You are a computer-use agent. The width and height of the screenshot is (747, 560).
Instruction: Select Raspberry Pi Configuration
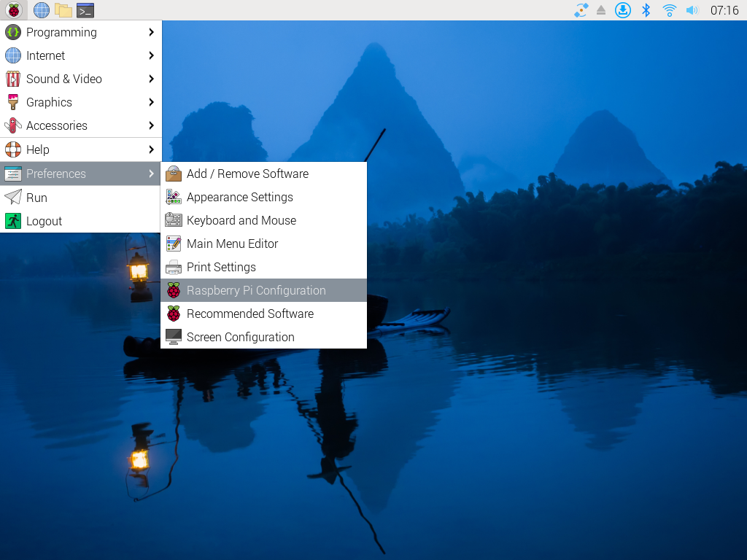tap(256, 290)
